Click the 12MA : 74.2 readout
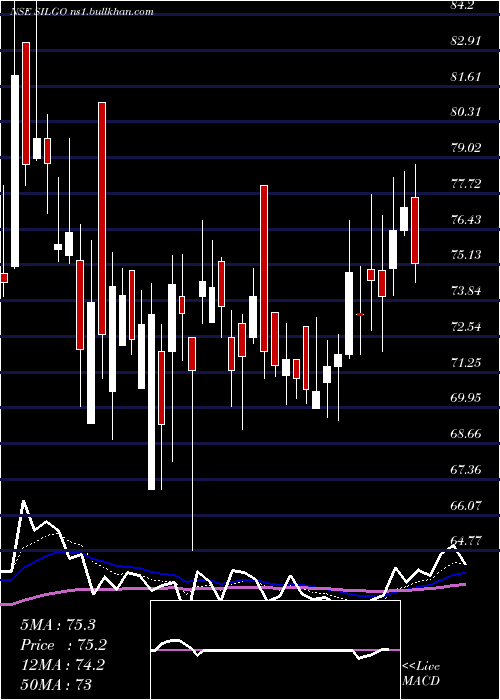 point(62,665)
